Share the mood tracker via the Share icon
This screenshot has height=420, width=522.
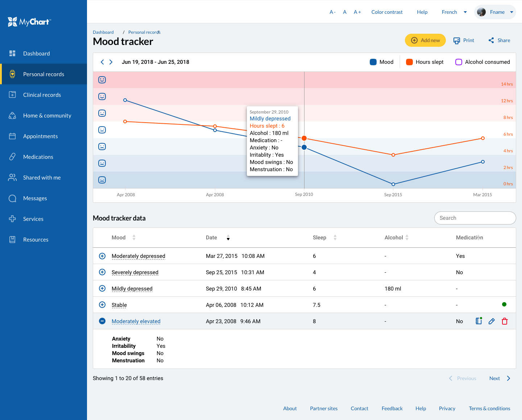[x=491, y=40]
